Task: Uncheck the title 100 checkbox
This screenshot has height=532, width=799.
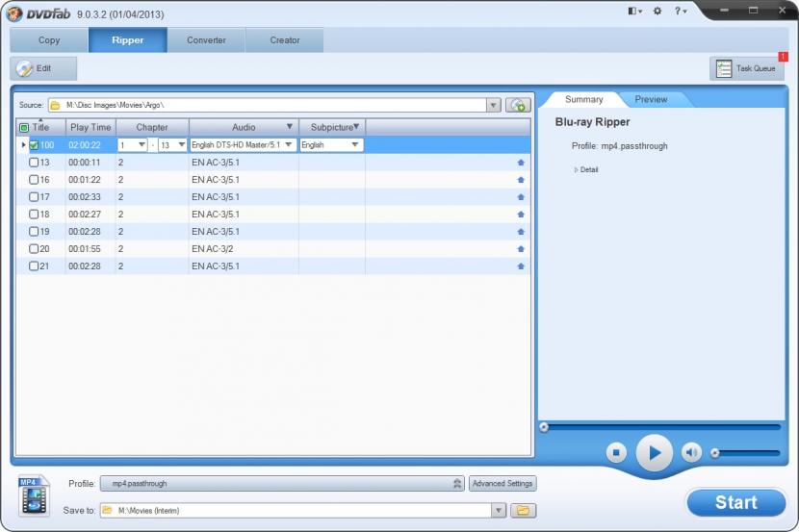Action: 34,145
